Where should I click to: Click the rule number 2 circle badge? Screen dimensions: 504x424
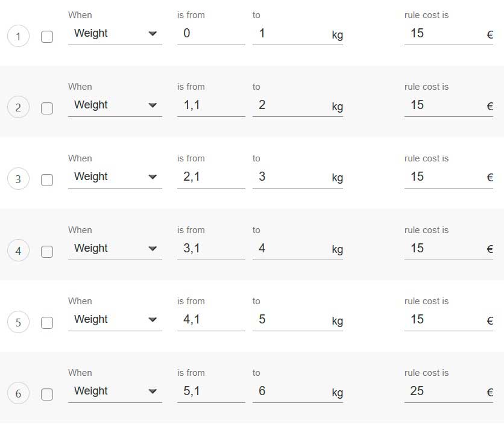(18, 108)
